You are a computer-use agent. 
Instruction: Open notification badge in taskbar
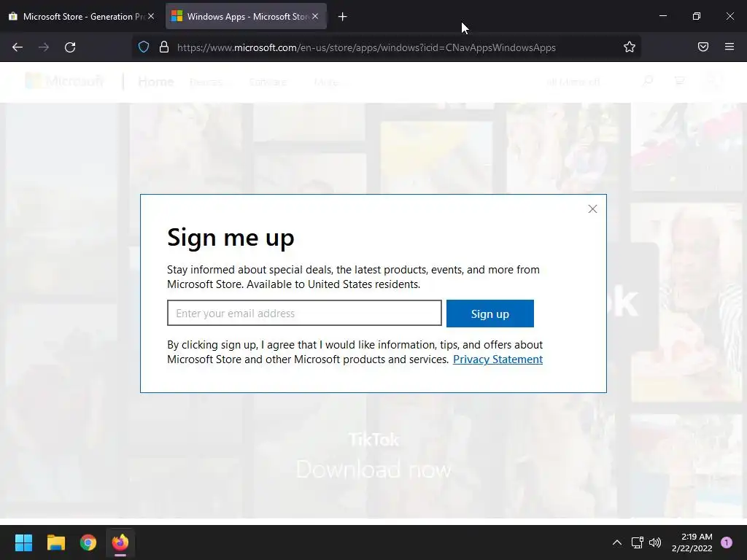[x=727, y=542]
